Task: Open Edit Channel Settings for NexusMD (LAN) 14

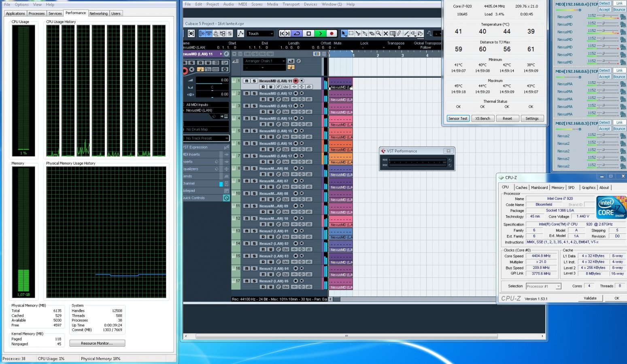Action: [x=278, y=125]
